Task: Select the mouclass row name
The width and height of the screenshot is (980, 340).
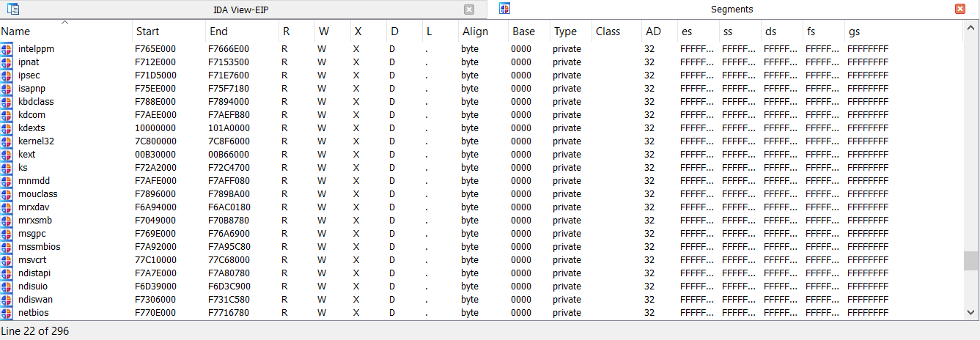Action: (x=37, y=194)
